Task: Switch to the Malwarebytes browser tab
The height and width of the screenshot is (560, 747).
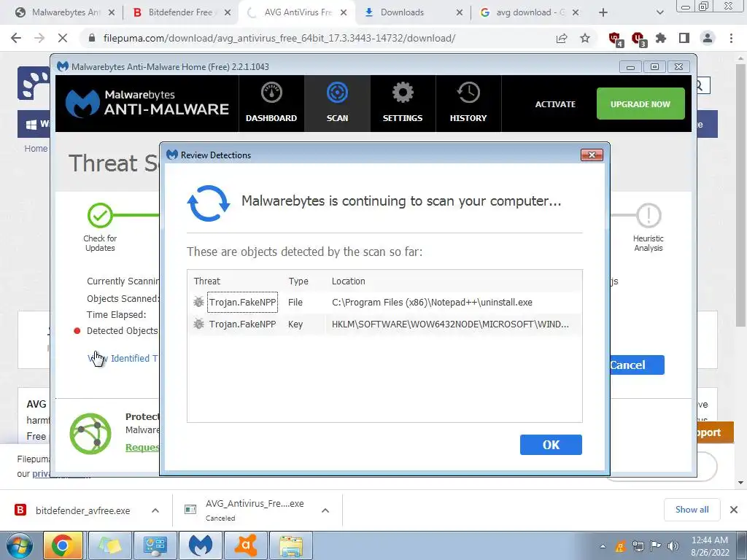Action: pos(66,12)
